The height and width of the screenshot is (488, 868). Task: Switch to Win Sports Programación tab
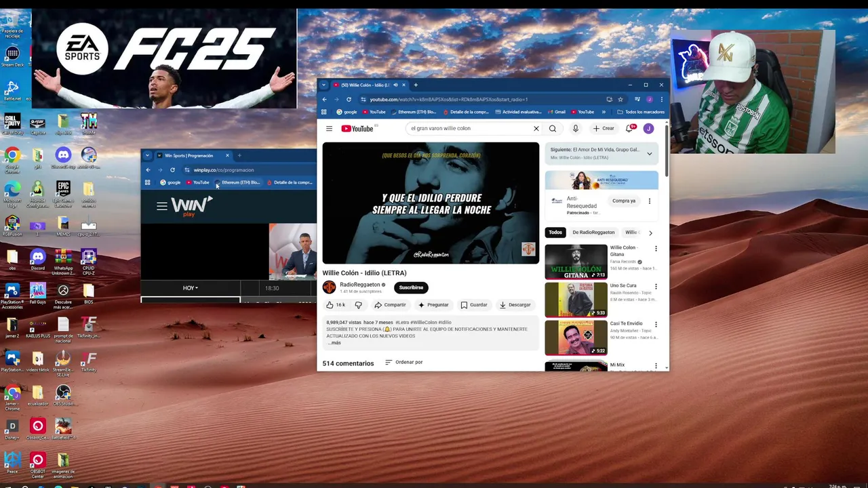(x=189, y=156)
